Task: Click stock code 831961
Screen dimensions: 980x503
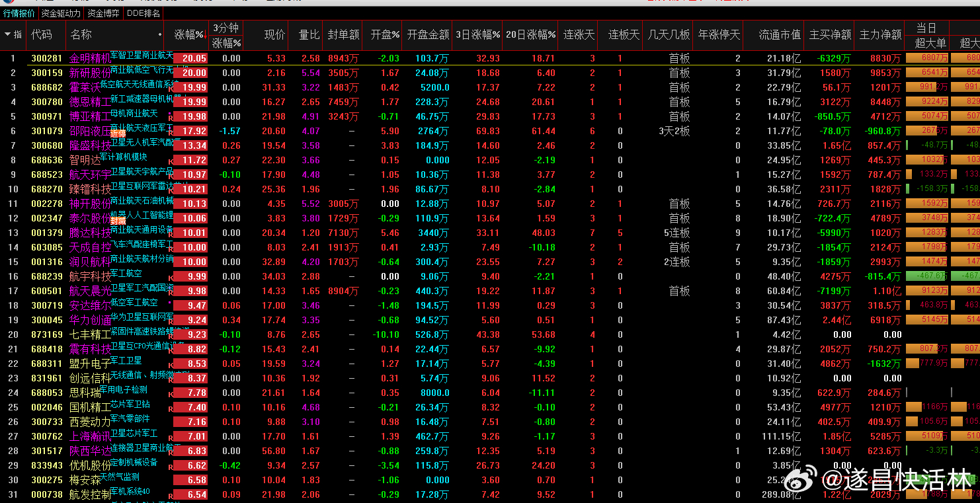Action: tap(47, 378)
